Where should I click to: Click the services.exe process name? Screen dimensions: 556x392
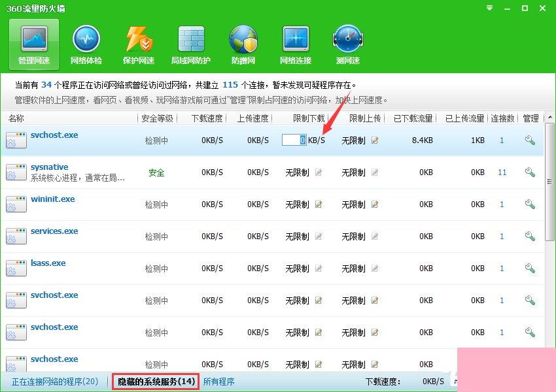pos(54,231)
